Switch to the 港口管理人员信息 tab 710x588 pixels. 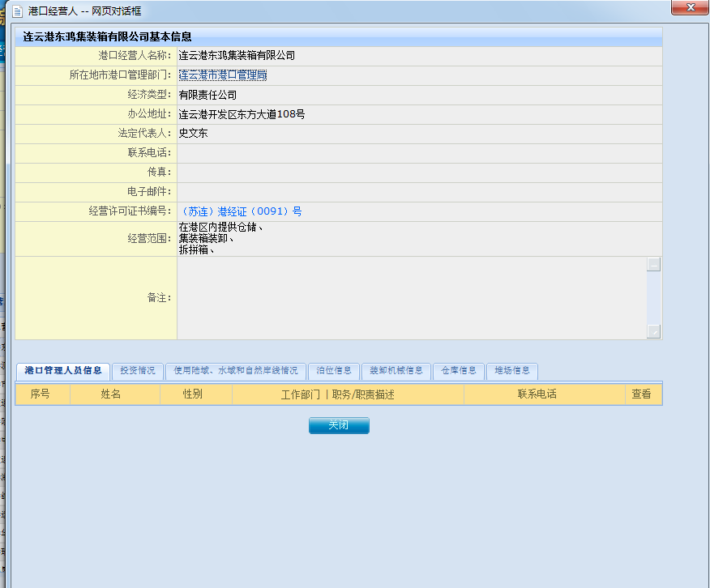pos(62,371)
